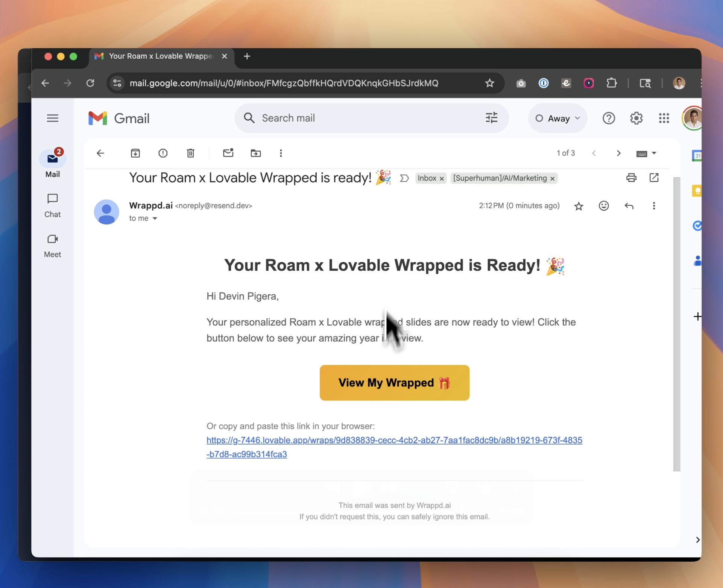The height and width of the screenshot is (588, 723).
Task: Print the email with the printer icon
Action: tap(631, 178)
